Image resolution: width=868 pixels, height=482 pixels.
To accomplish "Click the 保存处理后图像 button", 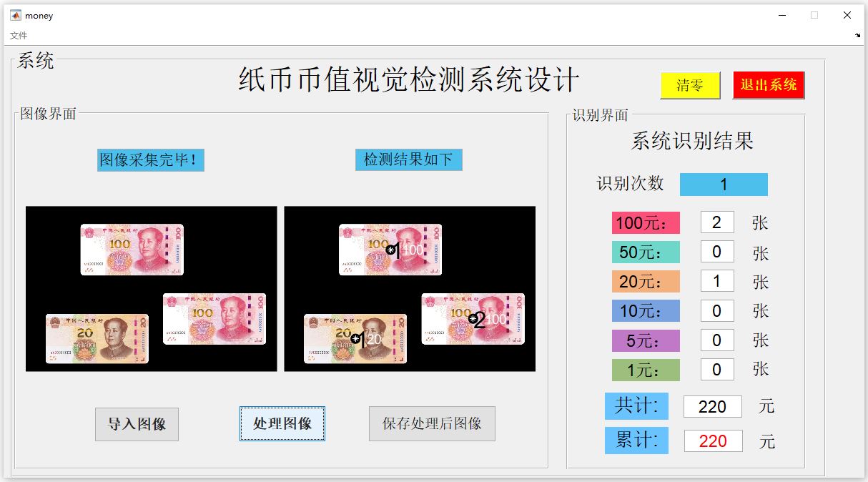I will [432, 423].
